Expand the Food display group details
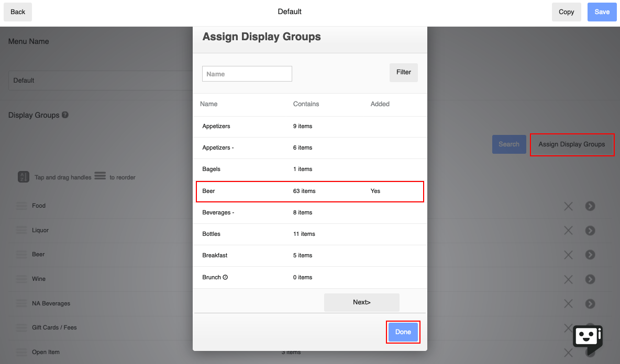 [590, 206]
